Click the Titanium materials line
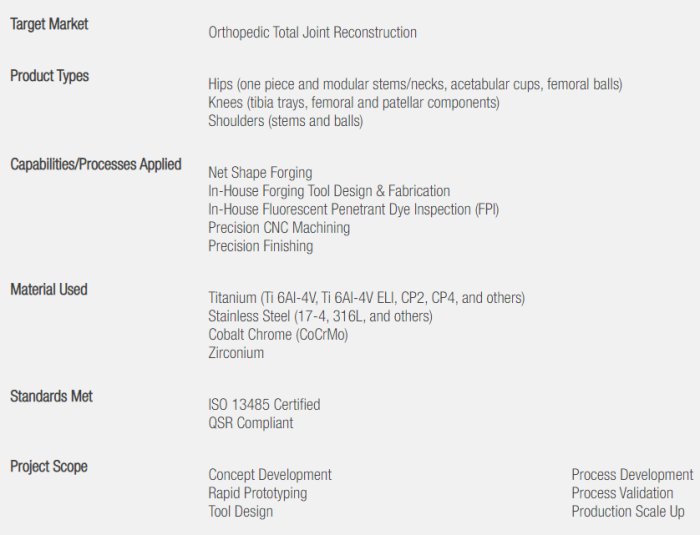 tap(366, 298)
